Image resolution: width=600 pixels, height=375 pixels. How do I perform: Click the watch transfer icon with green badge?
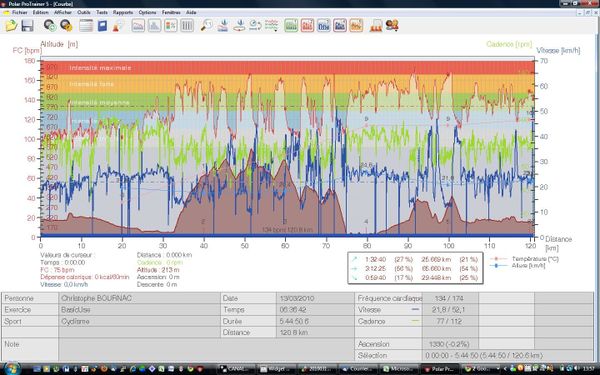tap(50, 26)
